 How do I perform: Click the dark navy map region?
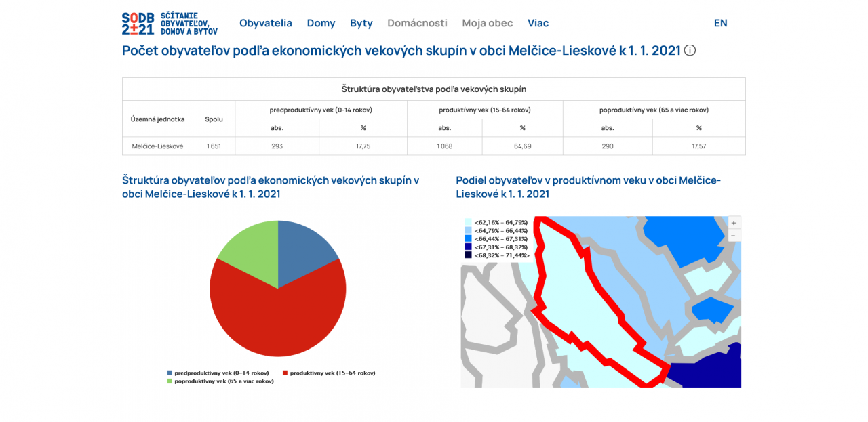click(709, 369)
